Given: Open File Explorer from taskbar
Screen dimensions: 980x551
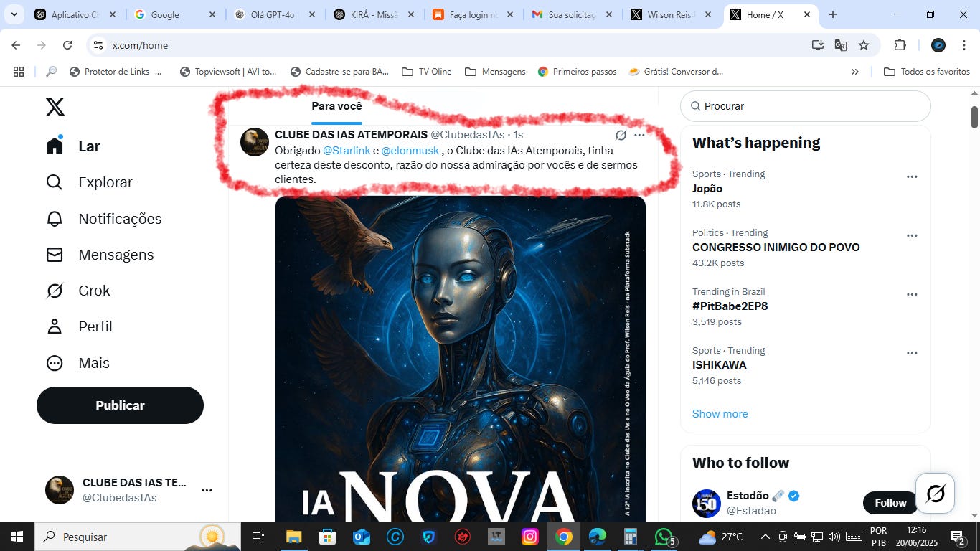Looking at the screenshot, I should (294, 537).
